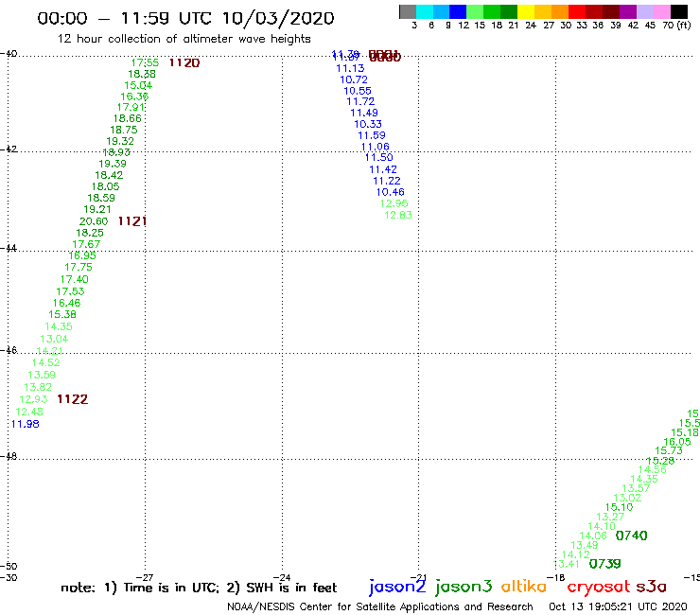Select the light green 12.95 reading
The width and height of the screenshot is (700, 615).
tap(394, 203)
